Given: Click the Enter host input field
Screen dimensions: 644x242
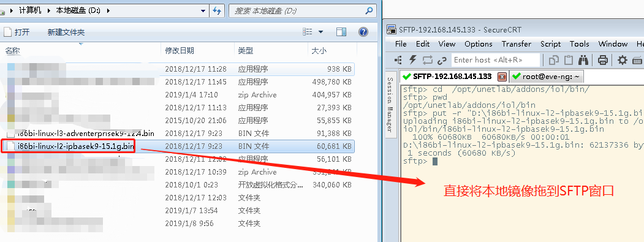Looking at the screenshot, I should coord(495,60).
